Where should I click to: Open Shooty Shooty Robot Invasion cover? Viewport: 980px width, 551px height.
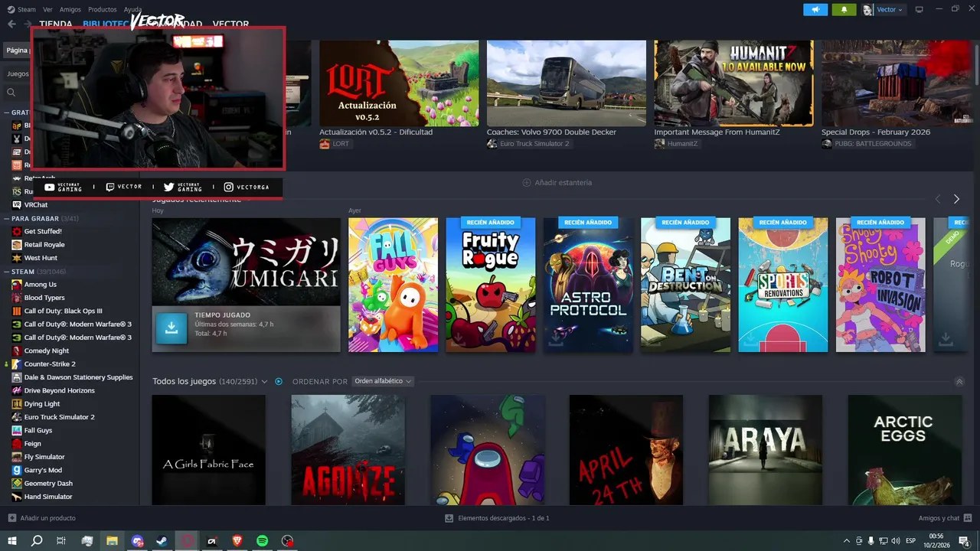point(880,285)
